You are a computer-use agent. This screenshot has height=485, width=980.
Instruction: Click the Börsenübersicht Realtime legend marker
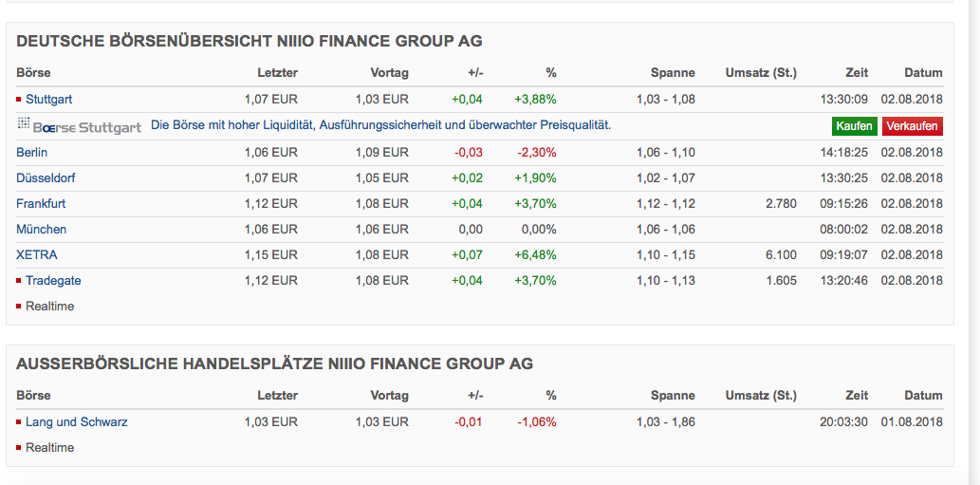[19, 306]
